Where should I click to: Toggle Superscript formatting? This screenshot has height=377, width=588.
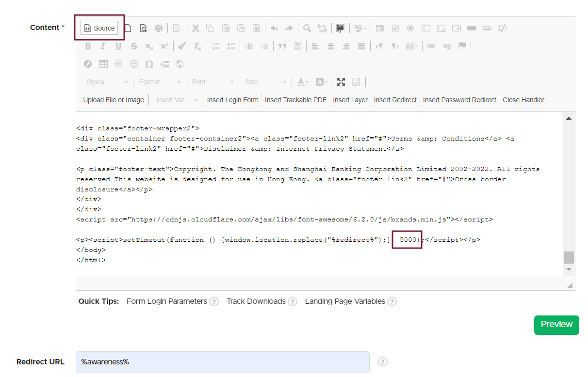pyautogui.click(x=164, y=47)
